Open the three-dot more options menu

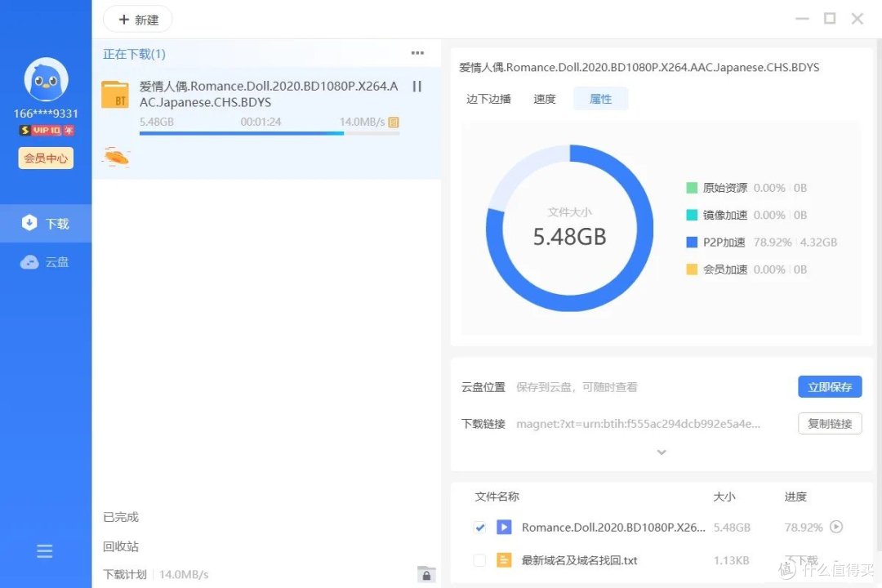coord(417,53)
